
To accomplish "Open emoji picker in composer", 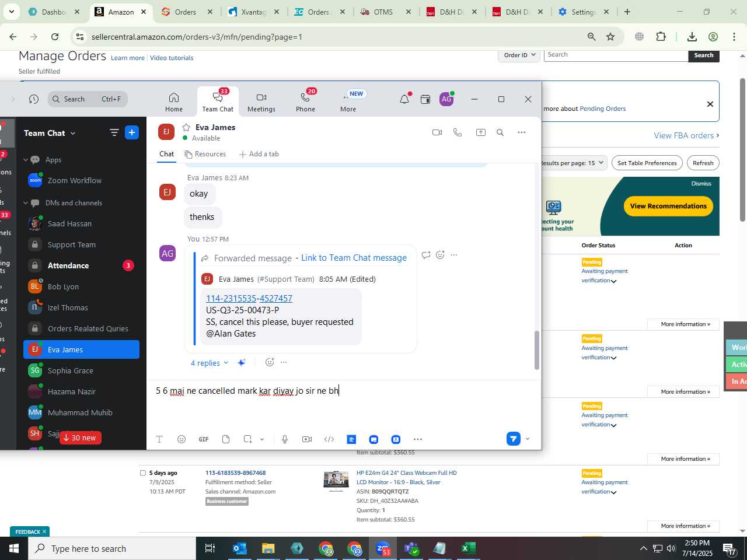I will click(x=181, y=439).
